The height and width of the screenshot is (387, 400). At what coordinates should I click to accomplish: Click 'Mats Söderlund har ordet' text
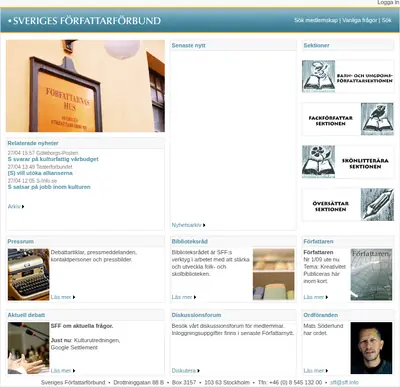[x=323, y=329]
